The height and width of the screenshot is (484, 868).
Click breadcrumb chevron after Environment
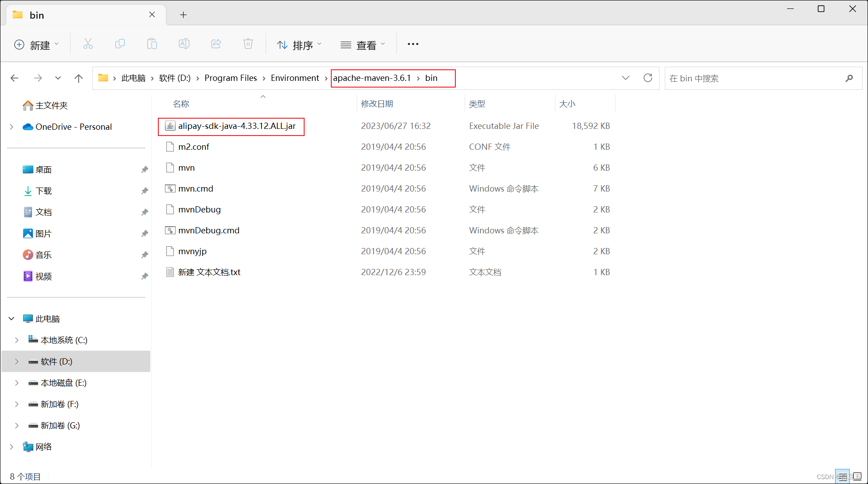(x=326, y=78)
